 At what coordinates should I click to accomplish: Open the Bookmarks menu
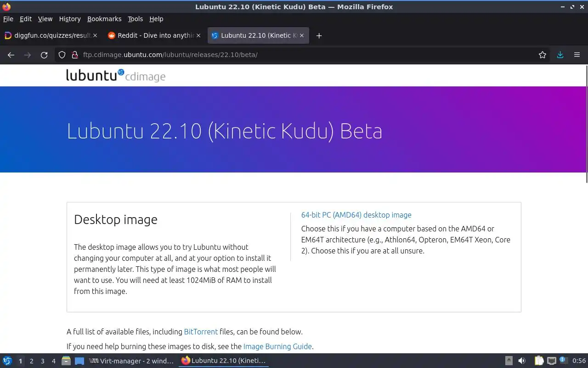[104, 19]
